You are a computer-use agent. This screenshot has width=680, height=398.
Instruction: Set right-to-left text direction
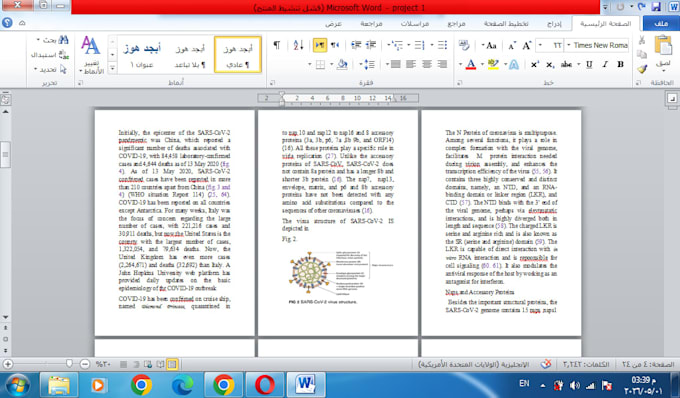click(x=335, y=45)
